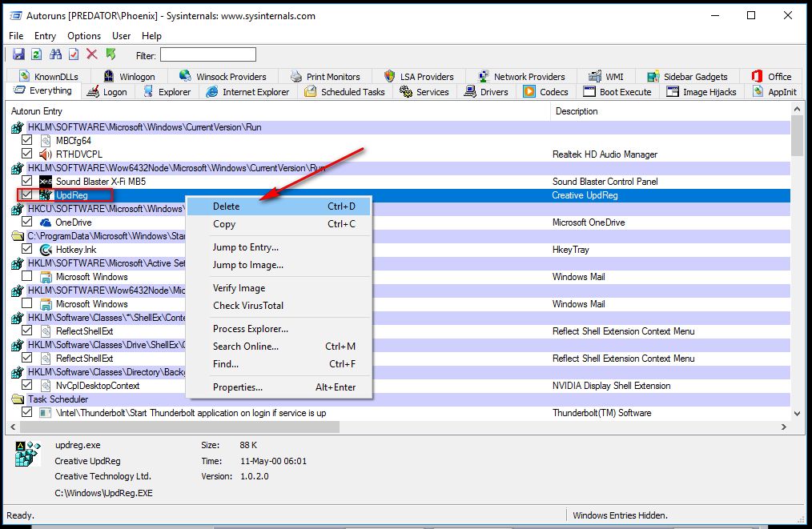Select Jump to Entry... in context menu
Viewport: 812px width, 529px height.
(279, 247)
